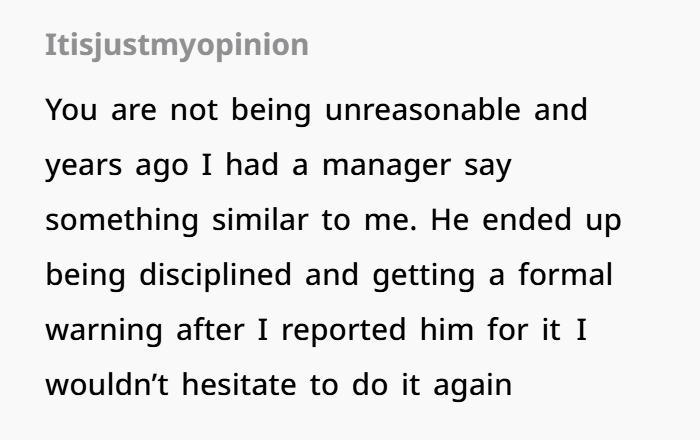Click the word "formal" in the text

tap(566, 274)
